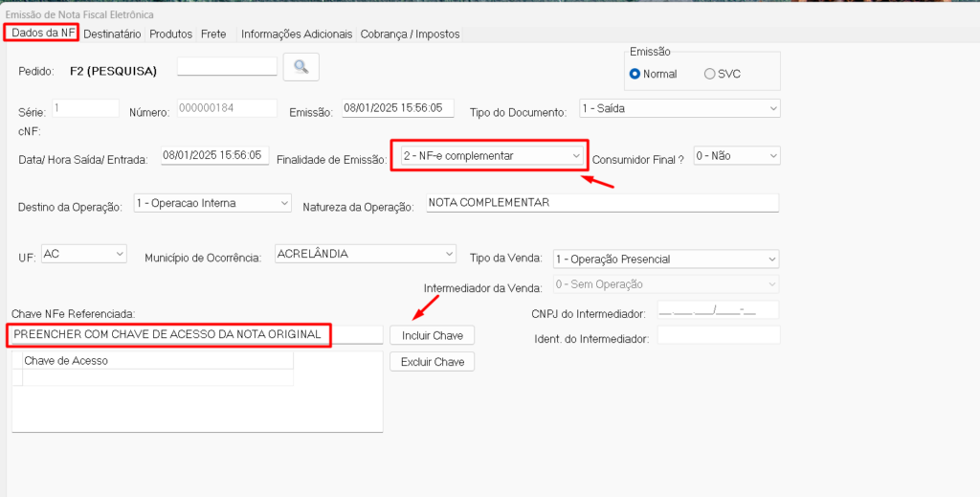Open the Tipo do Documento dropdown
The width and height of the screenshot is (980, 497).
pos(679,109)
